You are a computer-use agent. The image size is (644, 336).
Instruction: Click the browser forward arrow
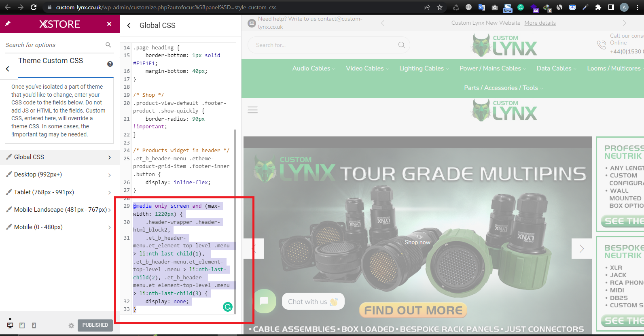[x=21, y=7]
